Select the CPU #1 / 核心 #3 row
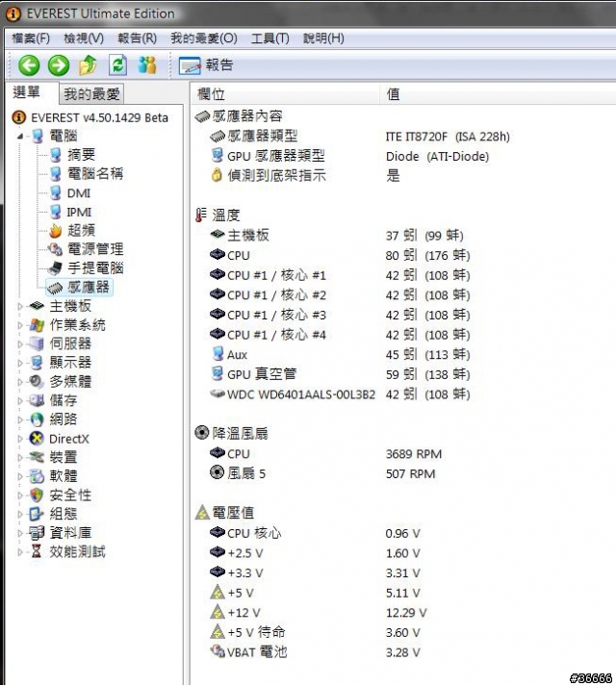The height and width of the screenshot is (686, 616). pos(340,315)
